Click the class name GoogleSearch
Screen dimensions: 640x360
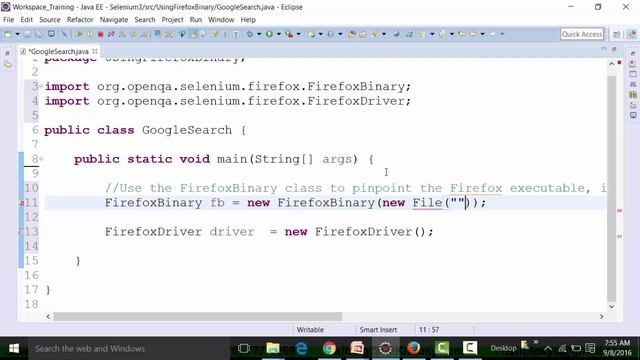[x=187, y=130]
